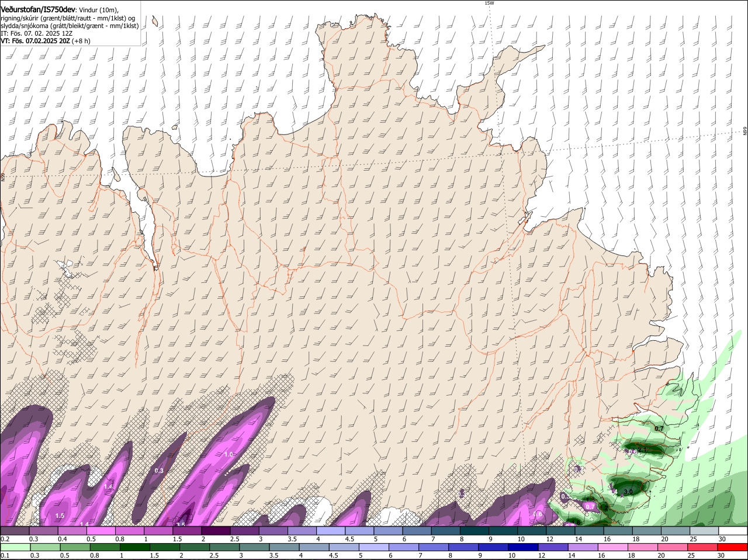This screenshot has height=560, width=748.
Task: Click the rigning/skúrir legend description line
Action: pyautogui.click(x=68, y=18)
